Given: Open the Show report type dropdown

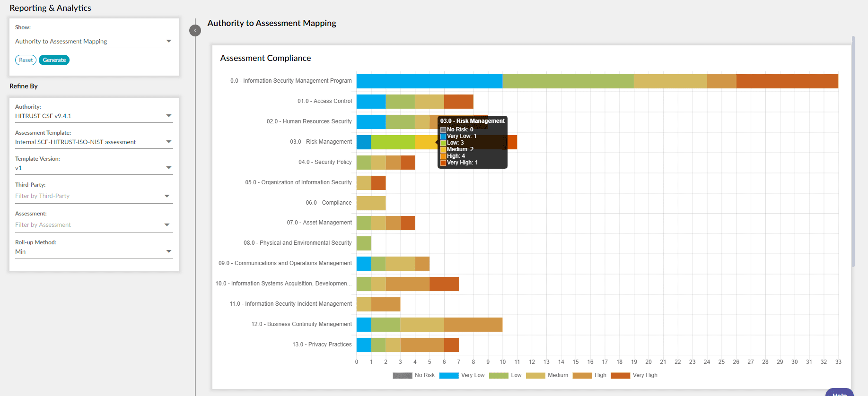Looking at the screenshot, I should click(94, 42).
